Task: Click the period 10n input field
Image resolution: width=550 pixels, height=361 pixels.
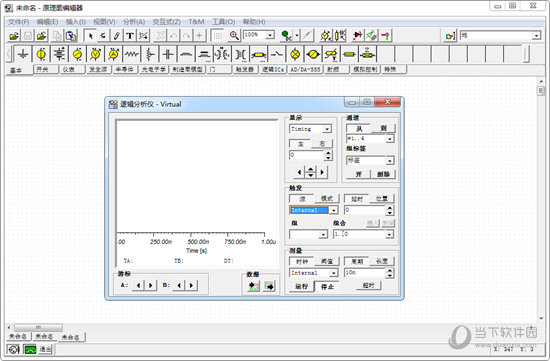Action: coord(365,273)
